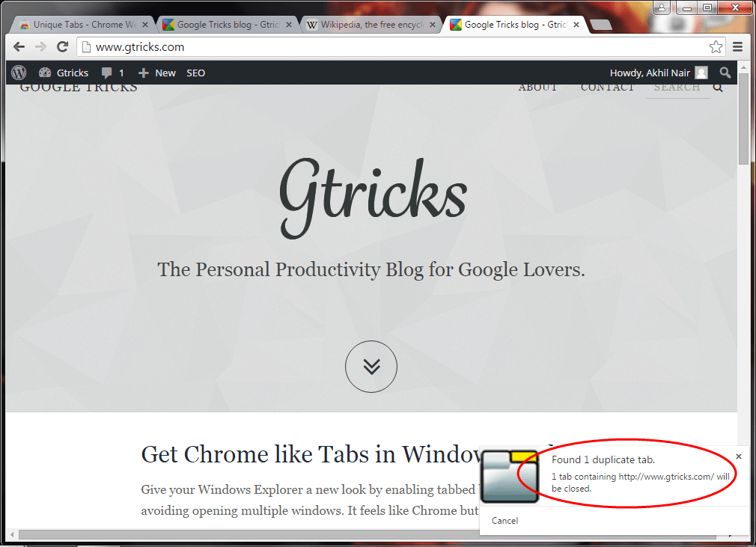Open the CONTACT page link

607,88
